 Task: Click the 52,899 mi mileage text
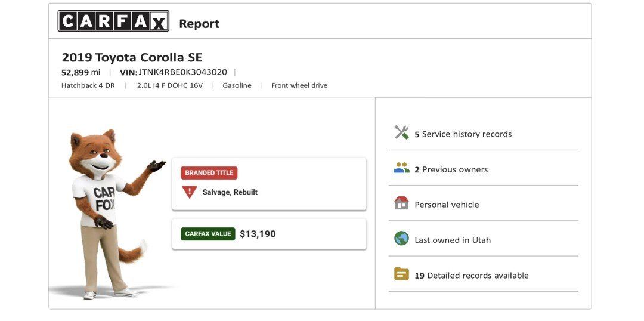(x=80, y=72)
